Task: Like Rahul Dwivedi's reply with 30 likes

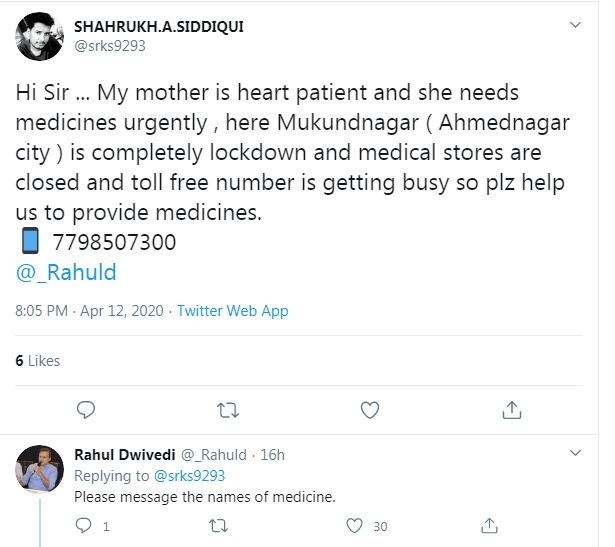Action: [354, 525]
